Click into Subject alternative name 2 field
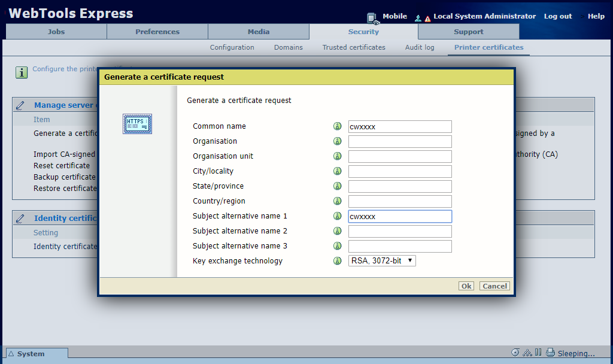This screenshot has width=613, height=364. (400, 232)
